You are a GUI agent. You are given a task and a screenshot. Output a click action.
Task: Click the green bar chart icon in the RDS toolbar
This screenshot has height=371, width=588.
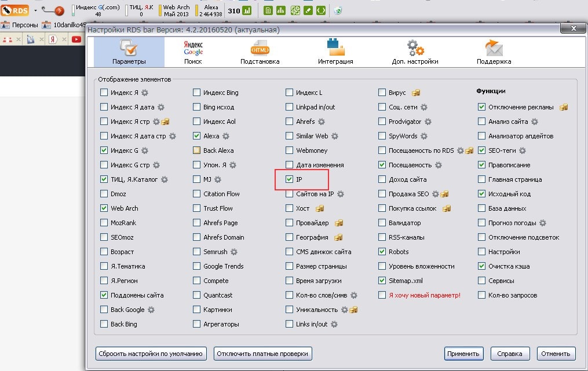[x=247, y=10]
